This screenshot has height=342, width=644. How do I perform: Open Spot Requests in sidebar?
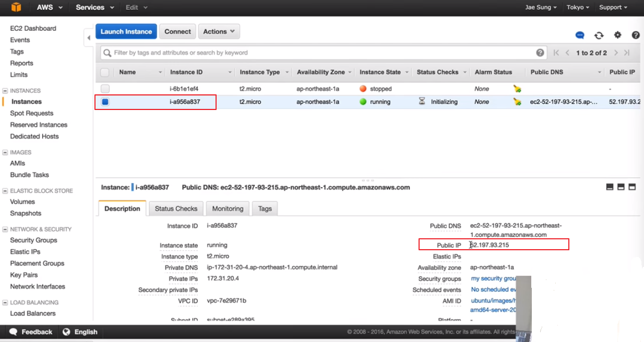click(32, 113)
